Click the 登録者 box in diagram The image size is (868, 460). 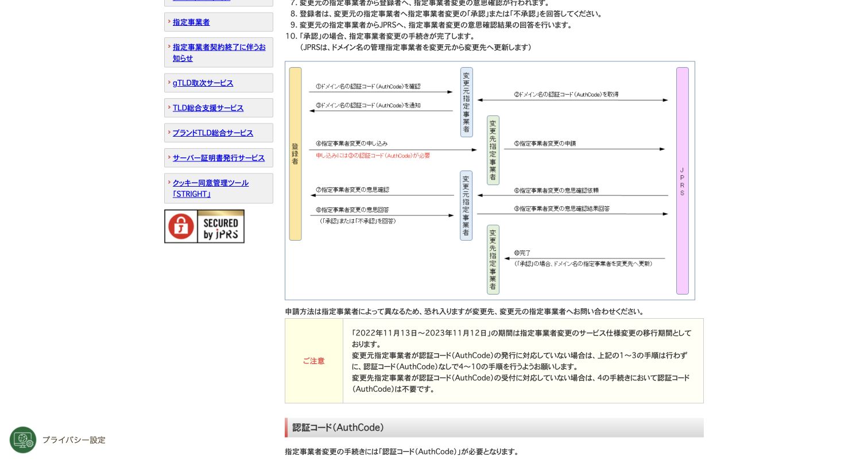(295, 154)
